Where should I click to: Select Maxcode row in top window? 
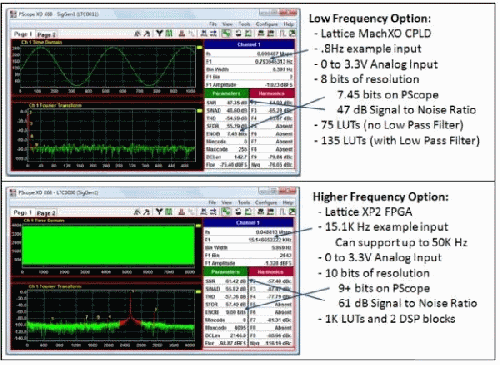pos(227,149)
